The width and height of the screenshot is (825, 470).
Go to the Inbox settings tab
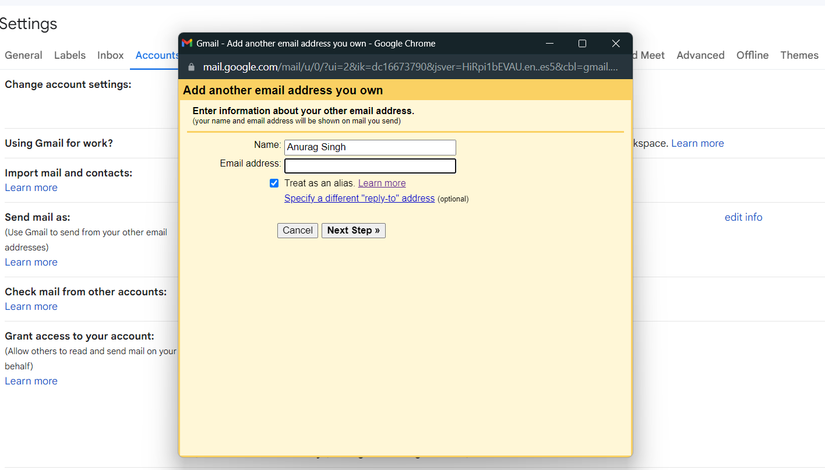tap(110, 55)
